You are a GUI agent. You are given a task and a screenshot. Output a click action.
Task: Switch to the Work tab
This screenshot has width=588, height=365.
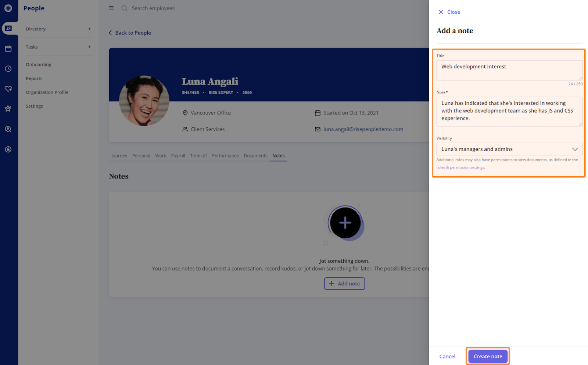pos(161,156)
